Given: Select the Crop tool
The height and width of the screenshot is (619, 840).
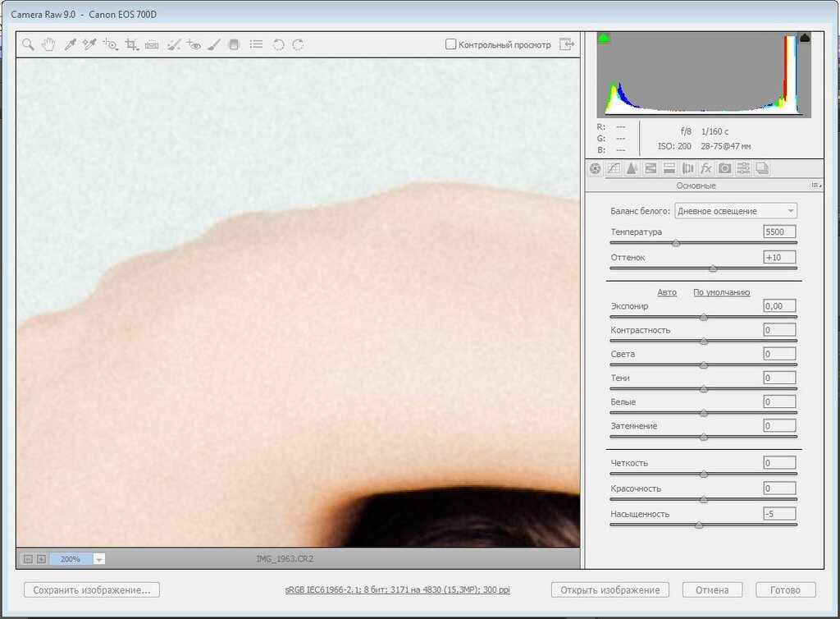Looking at the screenshot, I should [x=131, y=44].
